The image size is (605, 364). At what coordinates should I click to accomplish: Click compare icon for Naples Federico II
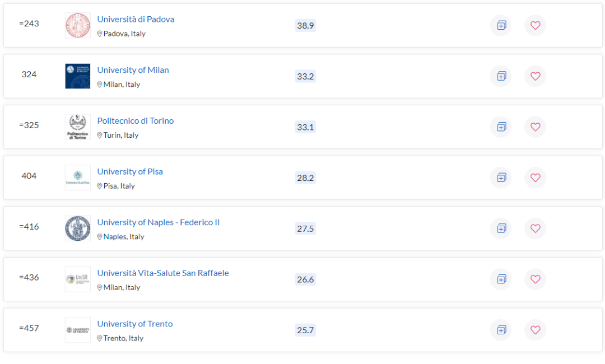(501, 228)
